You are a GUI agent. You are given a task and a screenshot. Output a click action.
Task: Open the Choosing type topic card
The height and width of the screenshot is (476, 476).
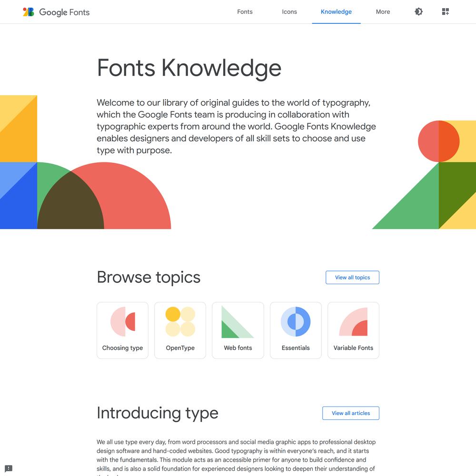(x=123, y=330)
